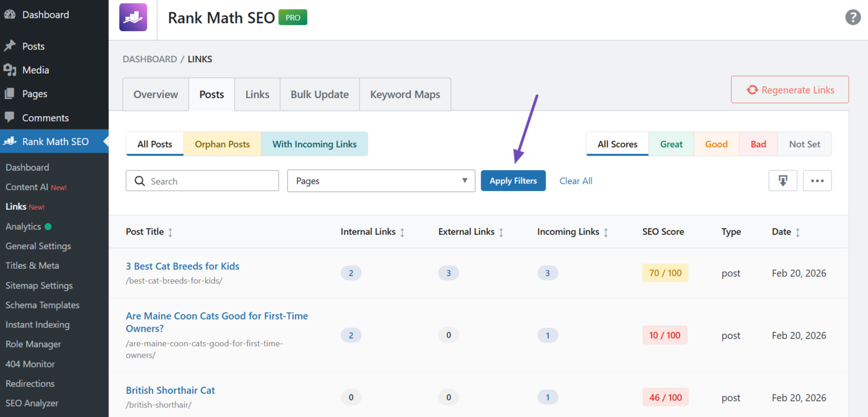Sort by Internal Links arrows icon
The image size is (868, 417).
click(x=402, y=232)
